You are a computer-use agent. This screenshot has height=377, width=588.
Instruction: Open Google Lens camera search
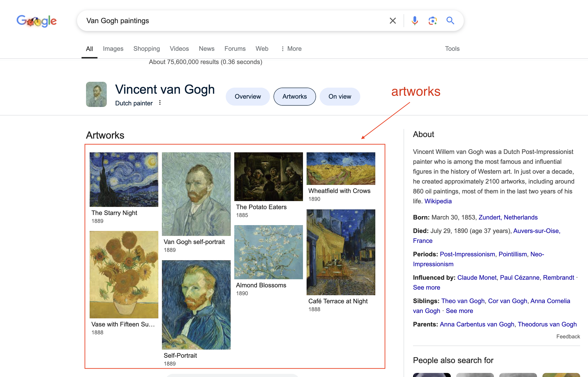click(x=432, y=21)
